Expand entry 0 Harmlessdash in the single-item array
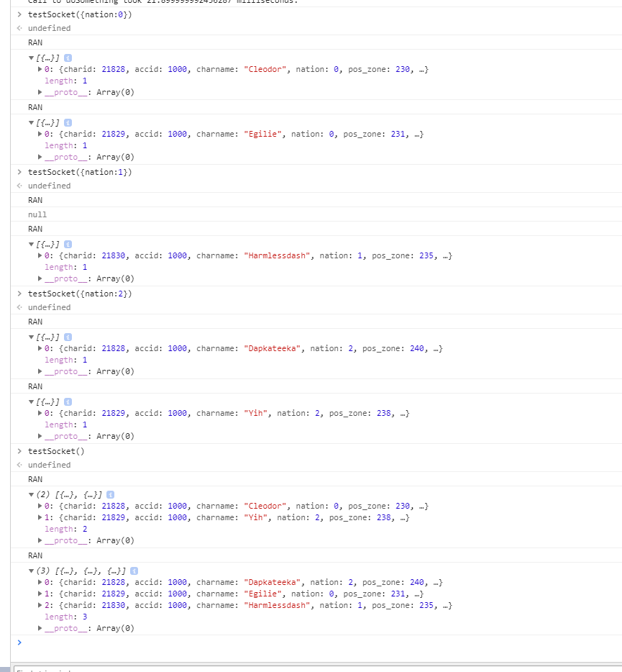Viewport: 622px width, 672px height. [x=40, y=256]
